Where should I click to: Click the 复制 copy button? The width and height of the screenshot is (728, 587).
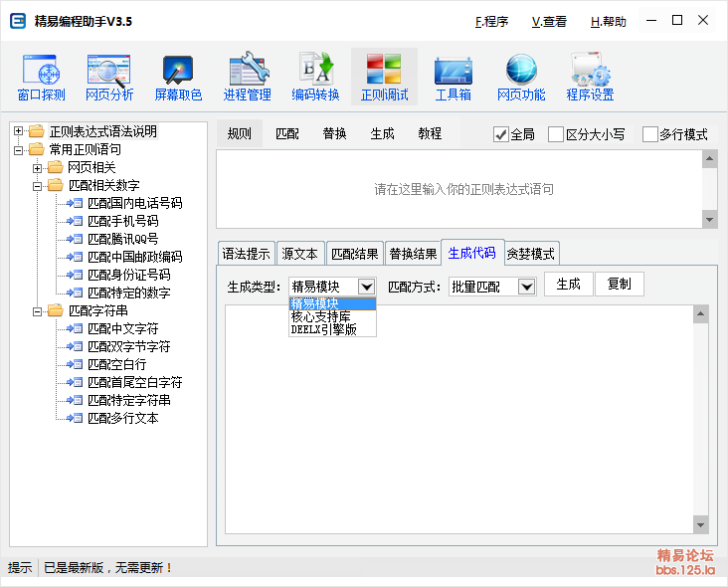click(620, 284)
